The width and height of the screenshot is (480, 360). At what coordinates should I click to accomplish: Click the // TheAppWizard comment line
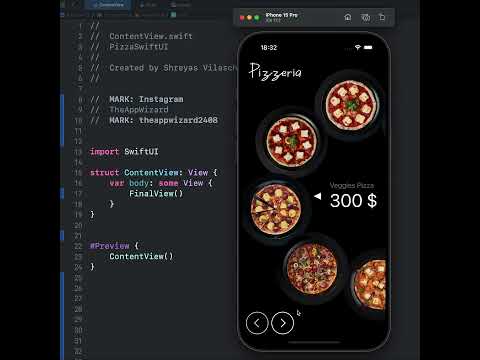(x=129, y=110)
